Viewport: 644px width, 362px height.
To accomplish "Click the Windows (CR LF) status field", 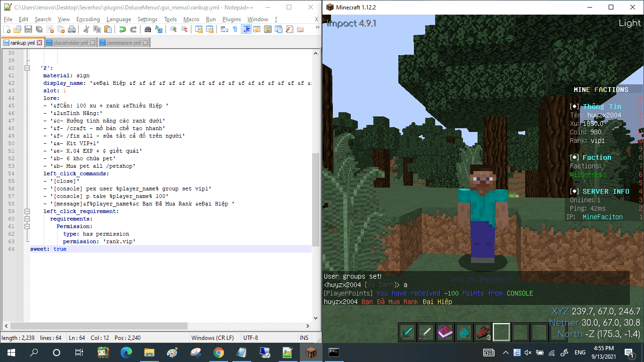I will pos(213,338).
